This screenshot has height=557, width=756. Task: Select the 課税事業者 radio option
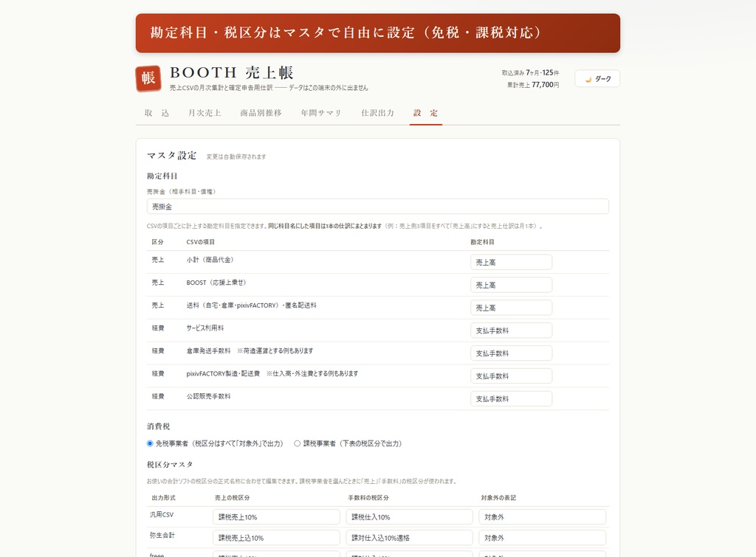[x=297, y=443]
